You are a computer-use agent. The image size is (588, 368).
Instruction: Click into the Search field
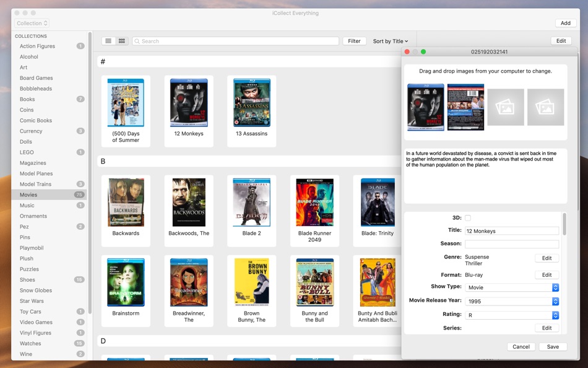(x=235, y=41)
